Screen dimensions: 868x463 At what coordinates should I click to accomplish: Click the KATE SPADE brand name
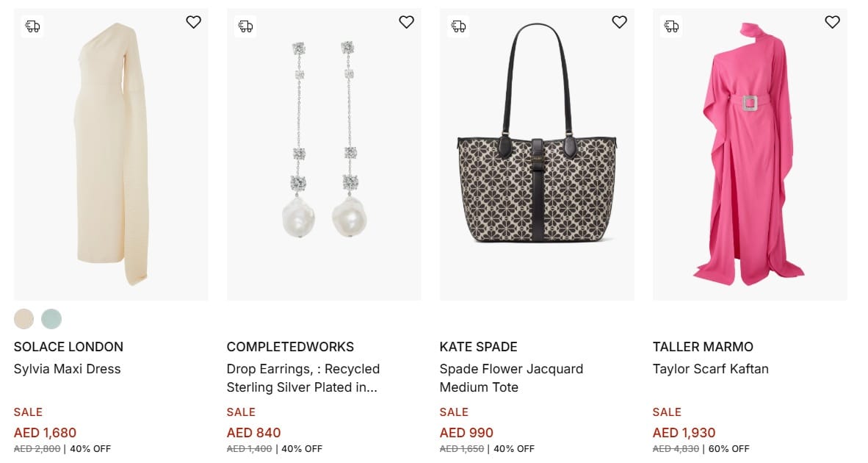click(x=478, y=347)
